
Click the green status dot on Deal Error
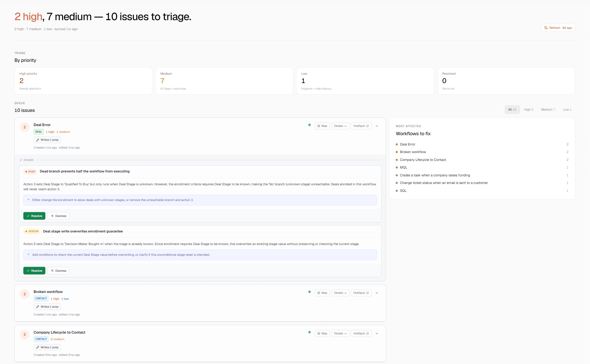[x=309, y=125]
